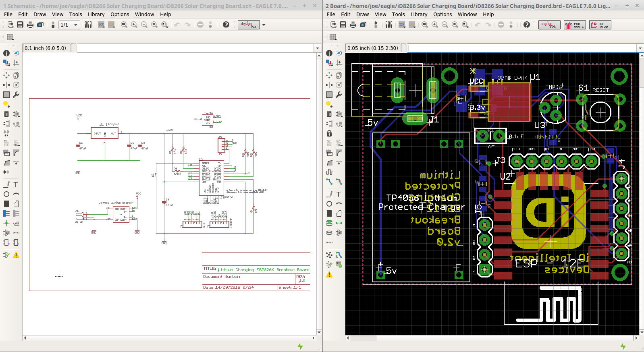Expand dropdown arrow beside schematic design link
Image resolution: width=644 pixels, height=352 pixels.
(x=264, y=25)
